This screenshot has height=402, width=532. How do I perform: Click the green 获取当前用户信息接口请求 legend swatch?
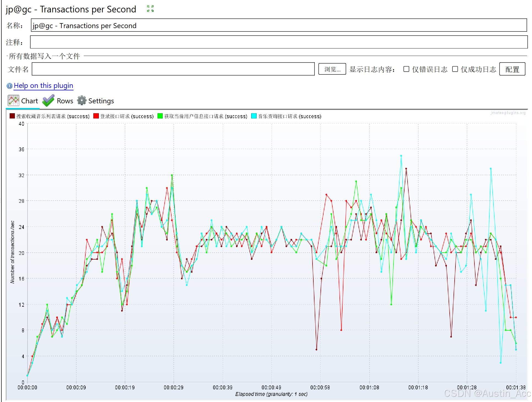[160, 116]
